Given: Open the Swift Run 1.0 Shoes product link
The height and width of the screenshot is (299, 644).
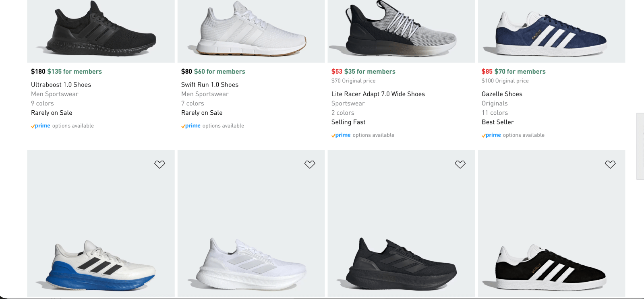Looking at the screenshot, I should [x=209, y=85].
